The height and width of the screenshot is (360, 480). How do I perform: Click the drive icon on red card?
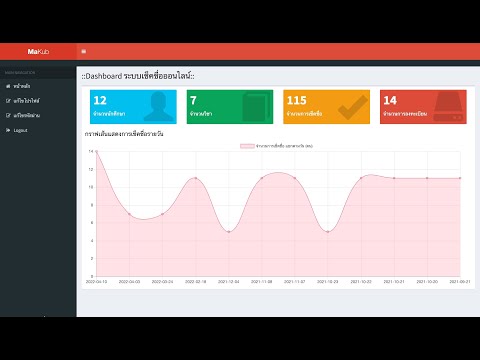pyautogui.click(x=449, y=107)
